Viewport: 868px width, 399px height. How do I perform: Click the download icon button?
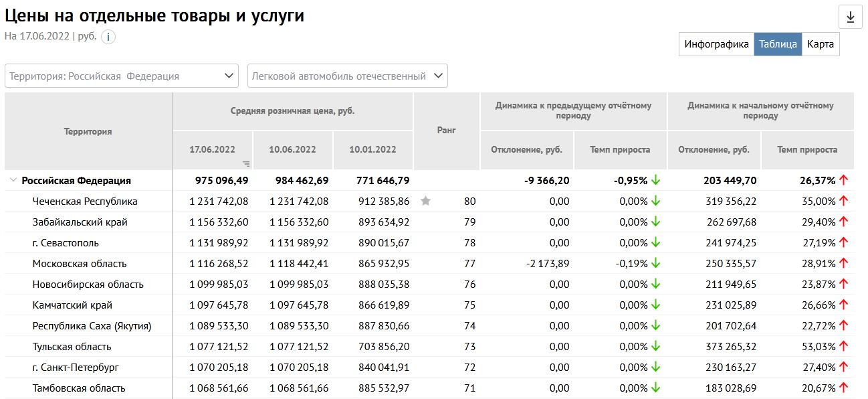850,17
